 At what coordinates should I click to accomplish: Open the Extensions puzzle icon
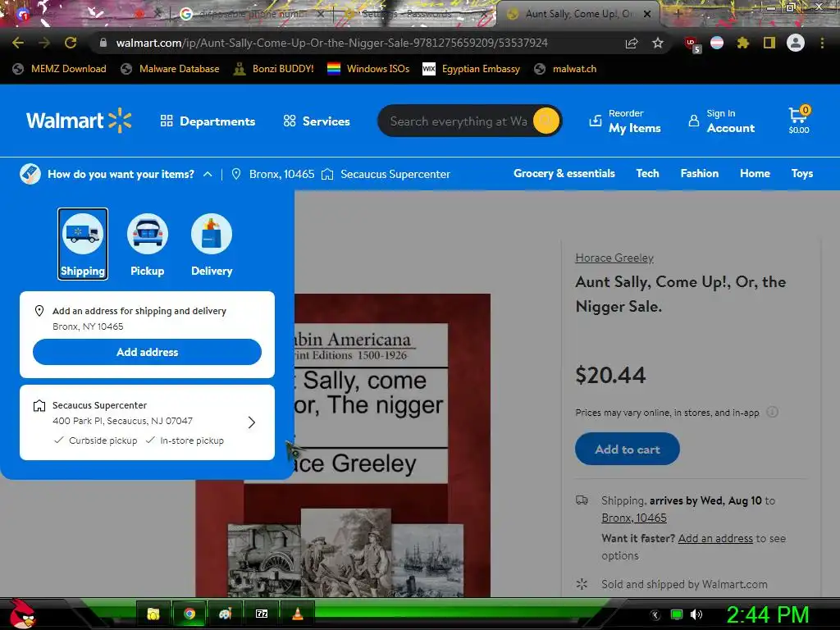[743, 43]
